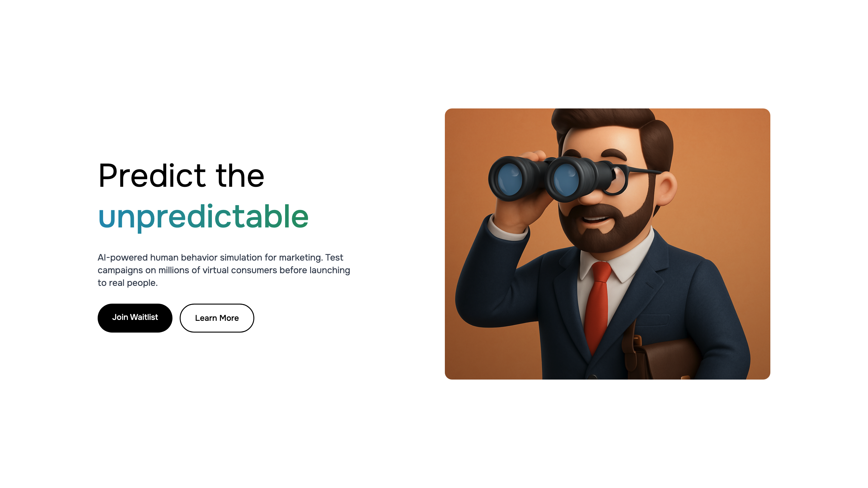Viewport: 868px width, 488px height.
Task: Open the Learn More link button
Action: [217, 318]
